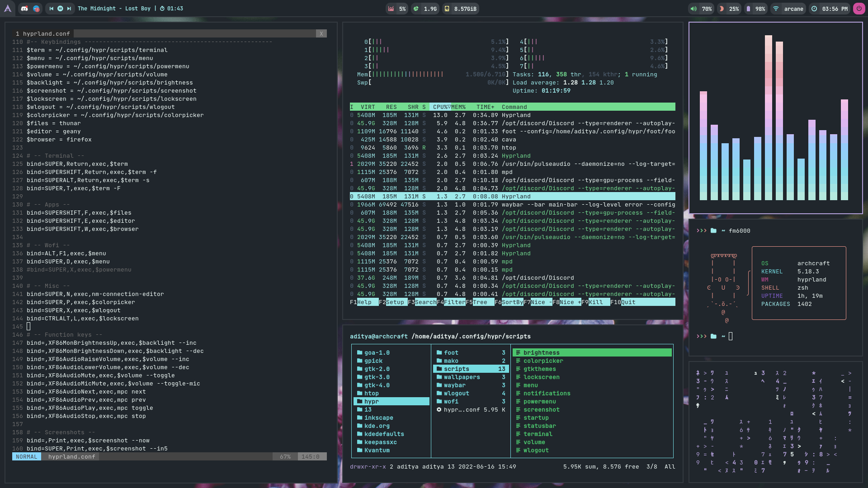Open the foot folder in ranger middle column

click(x=471, y=353)
